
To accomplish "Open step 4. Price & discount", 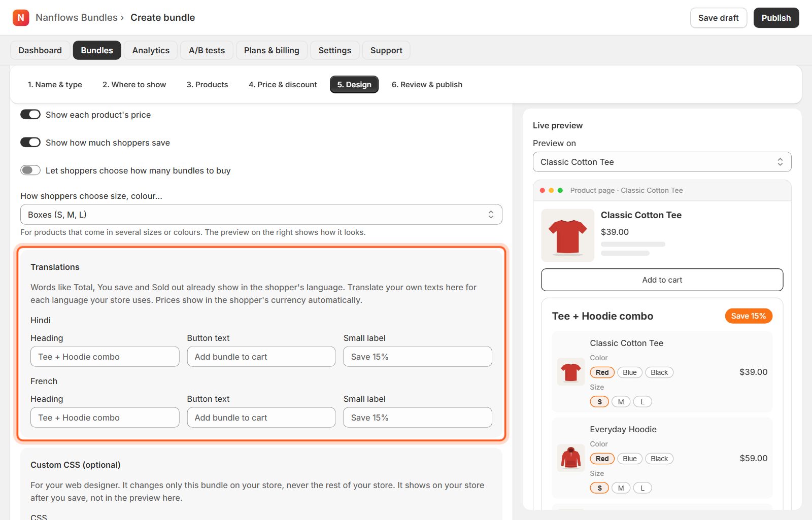I will pyautogui.click(x=283, y=85).
